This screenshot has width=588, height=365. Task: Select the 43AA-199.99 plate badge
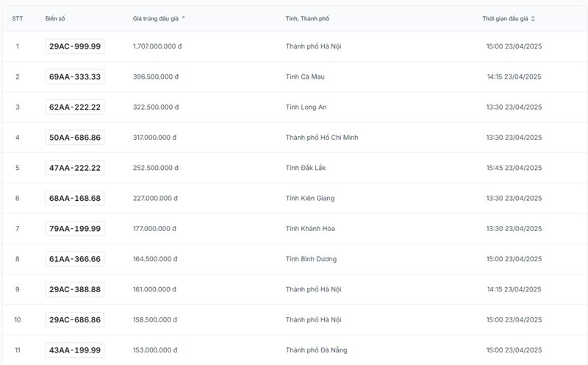pos(75,350)
